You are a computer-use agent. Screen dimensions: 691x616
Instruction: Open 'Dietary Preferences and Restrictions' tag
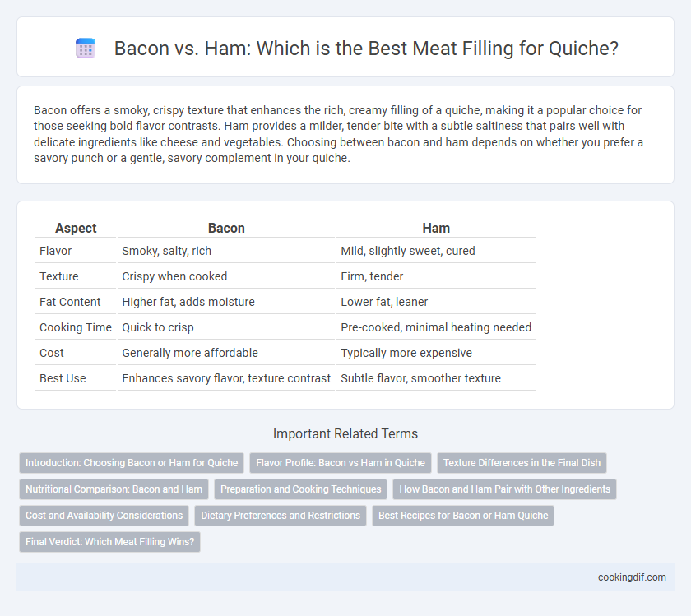281,516
